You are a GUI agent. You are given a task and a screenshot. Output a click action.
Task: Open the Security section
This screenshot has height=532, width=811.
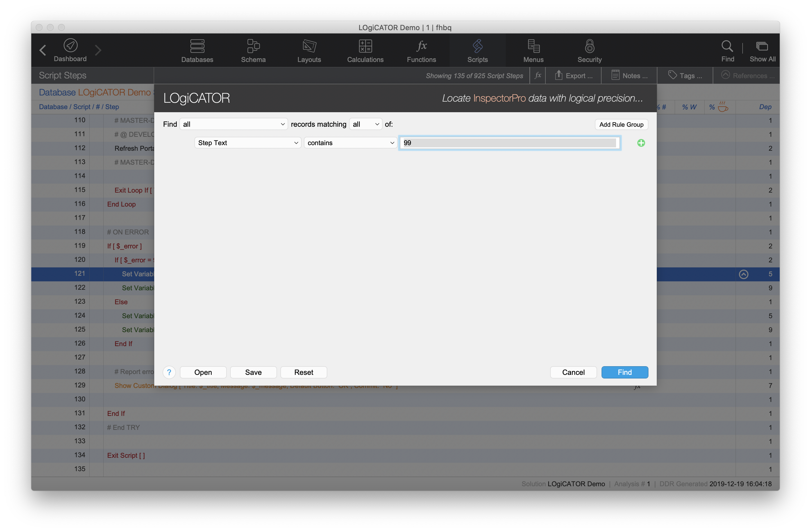[589, 51]
